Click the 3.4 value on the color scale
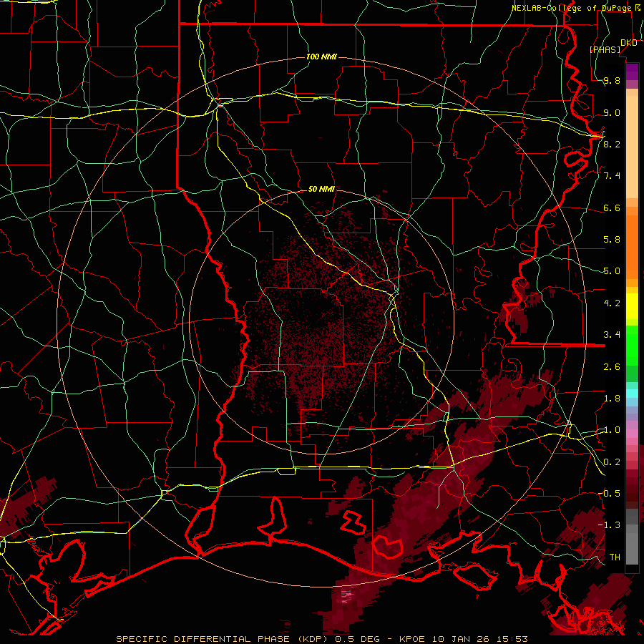This screenshot has height=644, width=644. [x=612, y=335]
